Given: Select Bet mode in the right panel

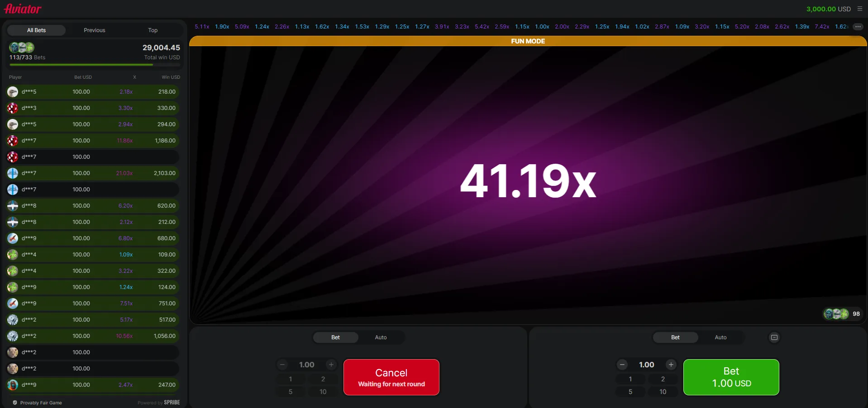Looking at the screenshot, I should pos(675,337).
